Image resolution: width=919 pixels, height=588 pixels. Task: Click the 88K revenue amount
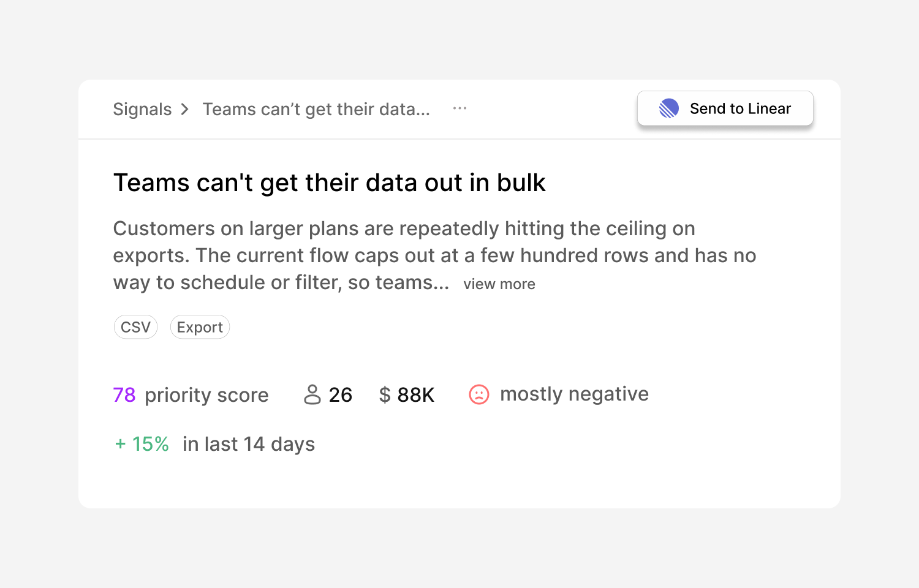point(416,395)
